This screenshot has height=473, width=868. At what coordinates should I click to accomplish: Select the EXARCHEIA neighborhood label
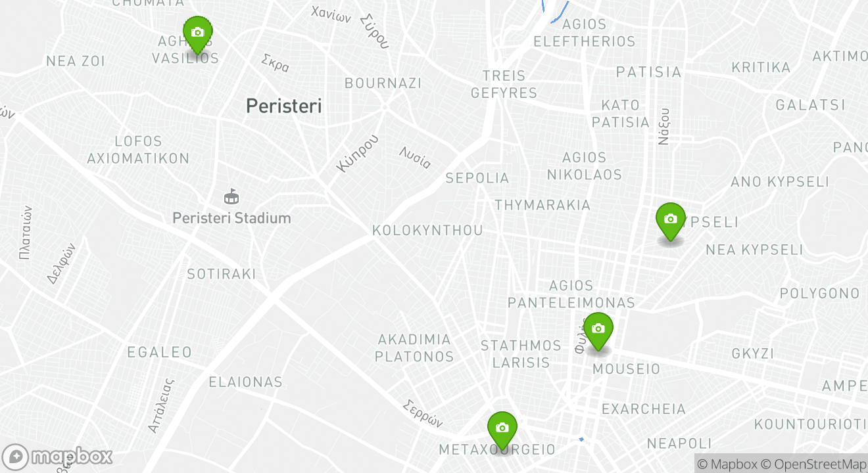pos(644,409)
